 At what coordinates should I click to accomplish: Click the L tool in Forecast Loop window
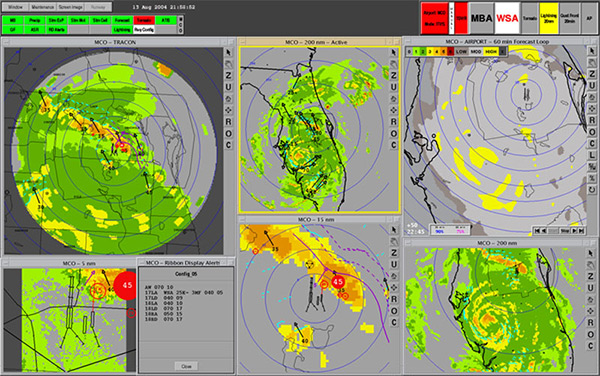tap(592, 155)
